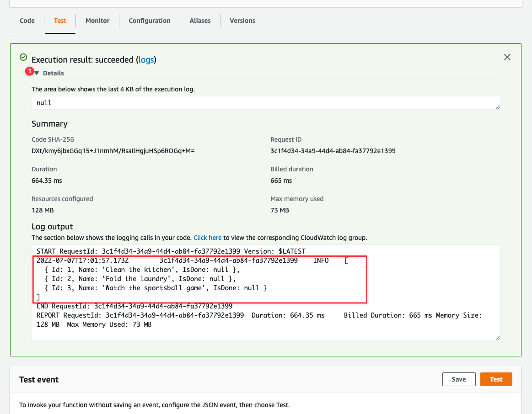The image size is (532, 414).
Task: Open the Code tab
Action: pos(27,21)
